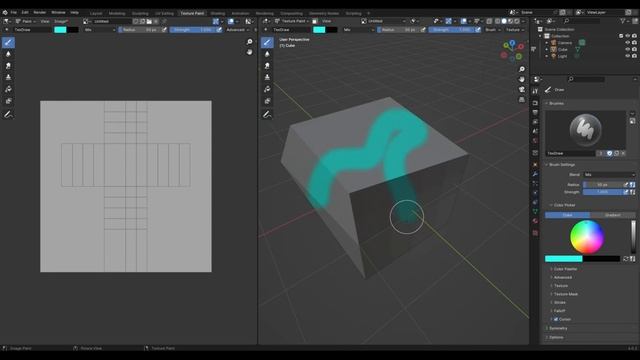
Task: Toggle camera view icon in the 3D viewport
Action: tap(522, 89)
